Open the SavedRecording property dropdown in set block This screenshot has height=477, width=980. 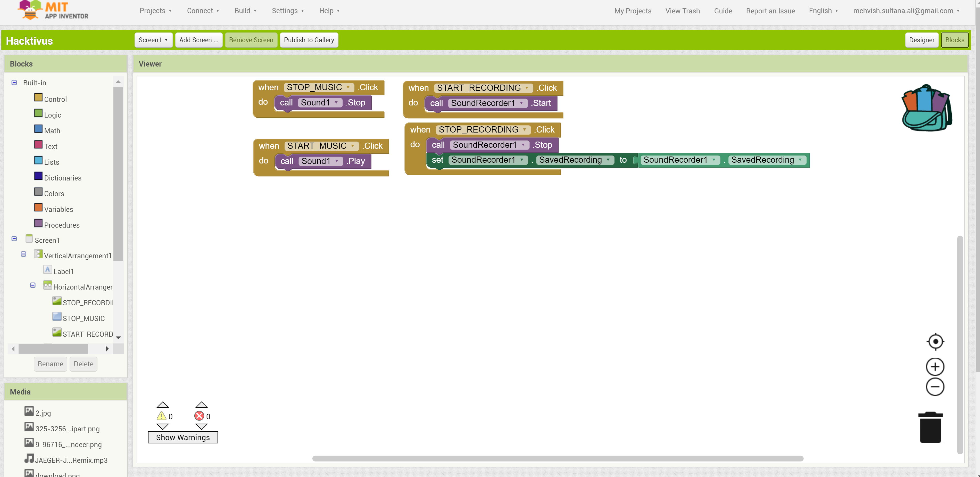point(608,160)
